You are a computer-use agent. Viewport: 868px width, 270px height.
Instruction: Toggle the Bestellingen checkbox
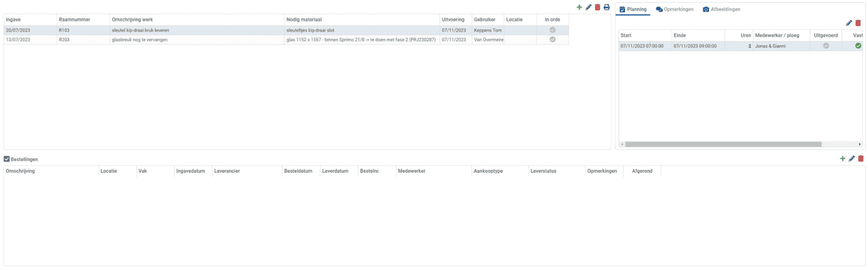[x=7, y=159]
